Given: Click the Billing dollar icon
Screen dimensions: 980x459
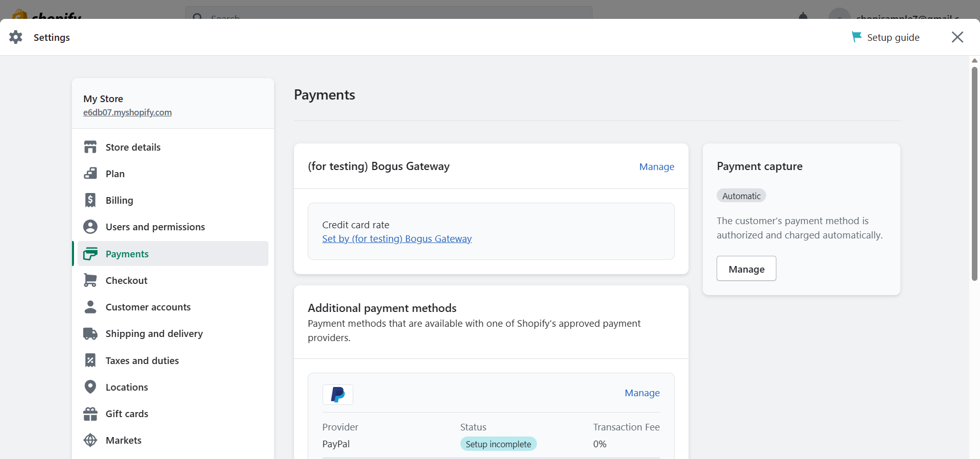Looking at the screenshot, I should pyautogui.click(x=90, y=200).
